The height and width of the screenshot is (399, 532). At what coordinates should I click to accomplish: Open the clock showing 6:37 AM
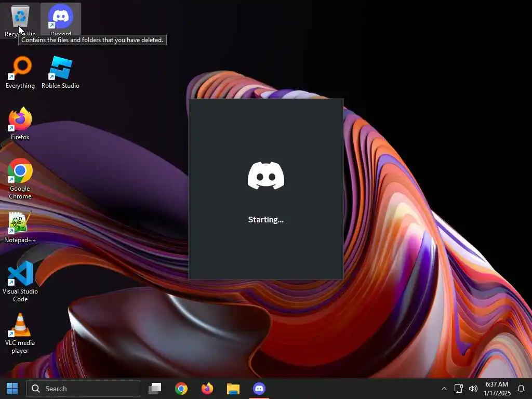point(497,389)
